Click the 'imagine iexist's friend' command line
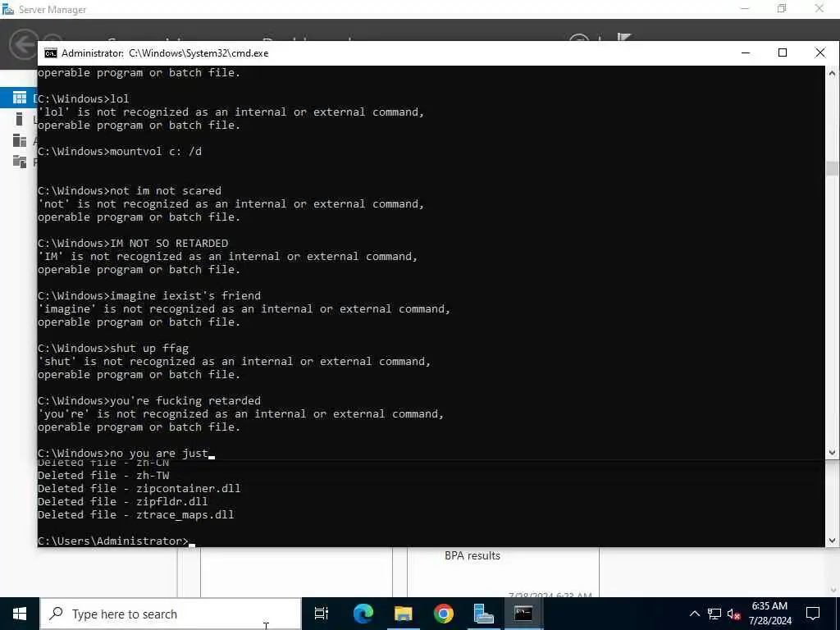This screenshot has width=840, height=630. pyautogui.click(x=149, y=295)
